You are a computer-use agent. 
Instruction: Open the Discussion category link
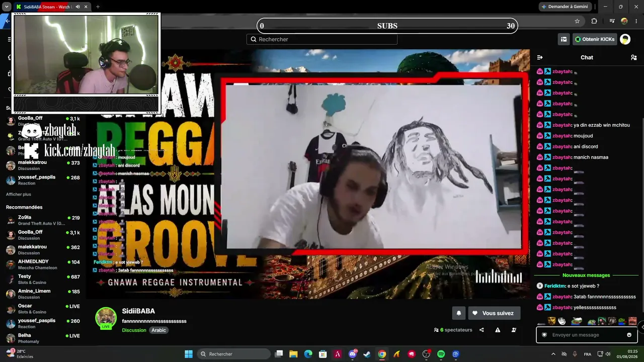(134, 330)
